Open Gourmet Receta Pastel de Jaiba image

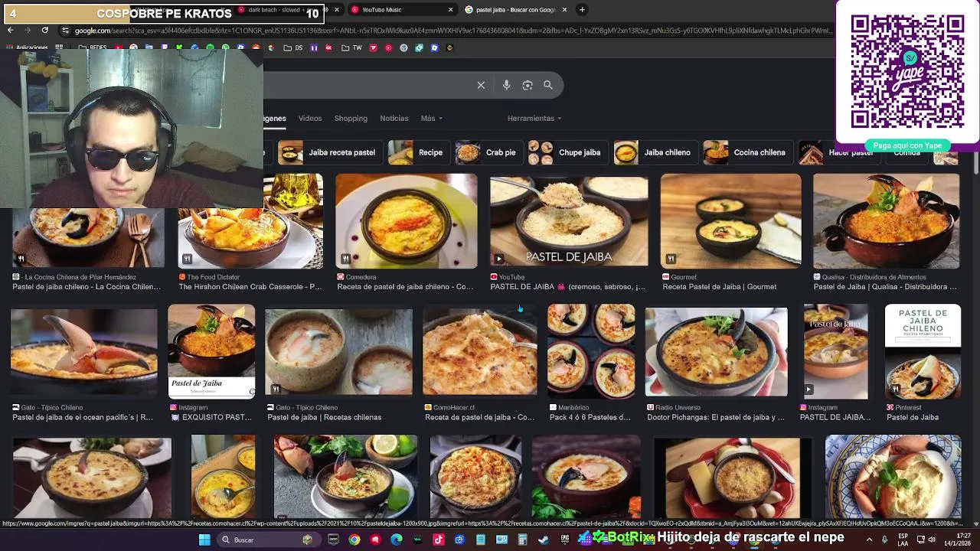point(731,221)
